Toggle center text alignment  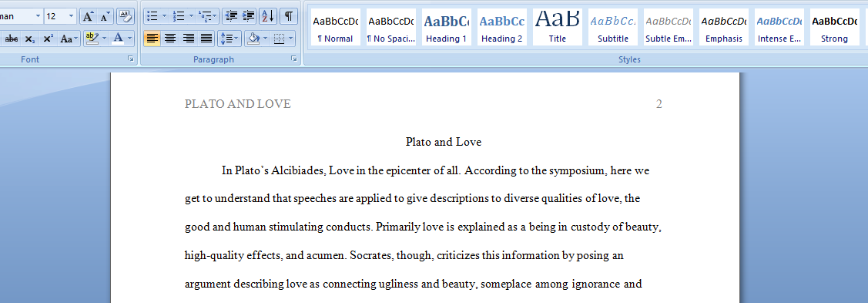(170, 39)
